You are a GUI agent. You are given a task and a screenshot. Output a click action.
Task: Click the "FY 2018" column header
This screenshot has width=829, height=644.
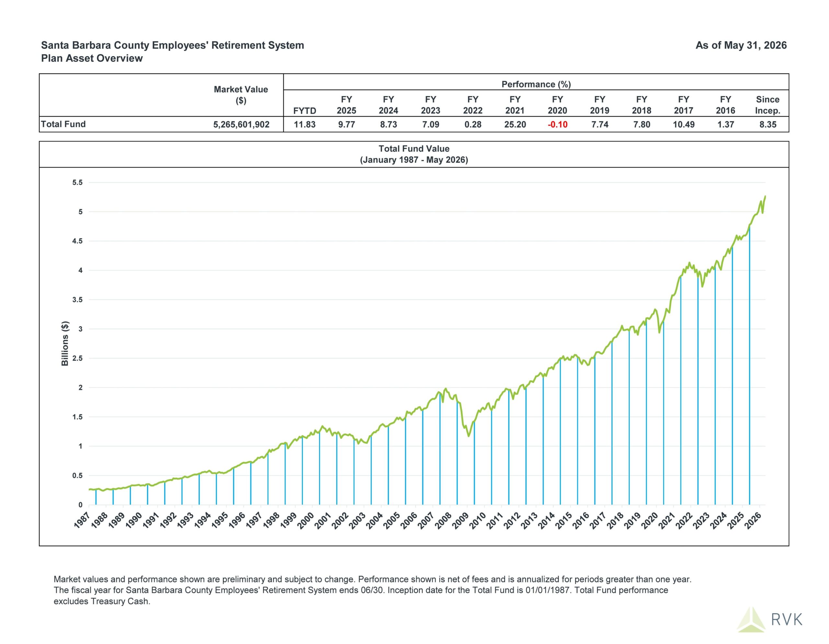pyautogui.click(x=642, y=105)
